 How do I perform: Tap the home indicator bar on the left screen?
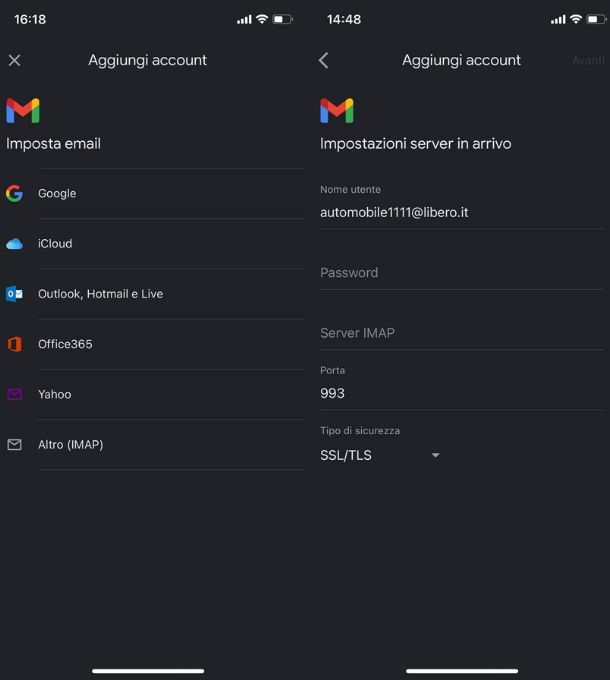tap(148, 671)
